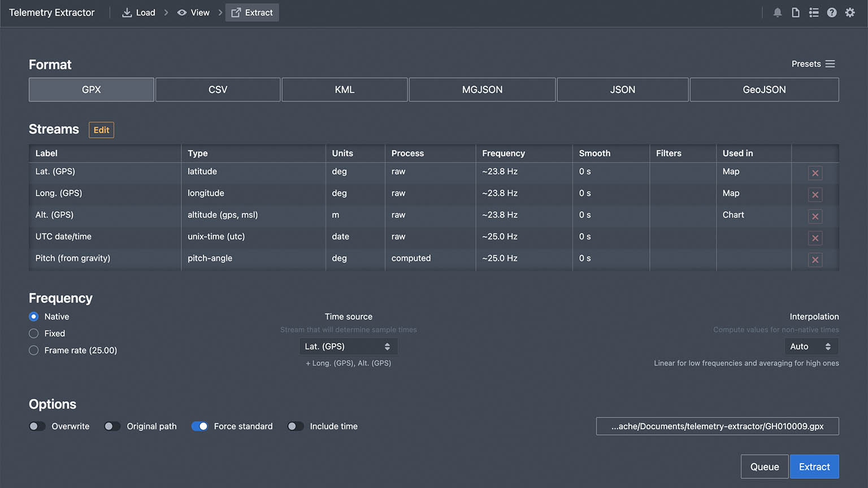Open the Presets hamburger menu
This screenshot has height=488, width=868.
click(813, 64)
